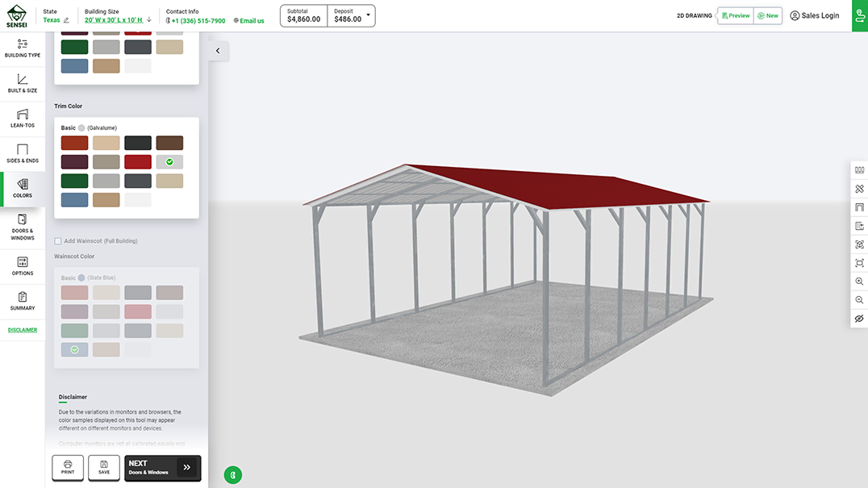This screenshot has width=868, height=488.
Task: Click the fit-to-screen frame icon
Action: point(859,263)
